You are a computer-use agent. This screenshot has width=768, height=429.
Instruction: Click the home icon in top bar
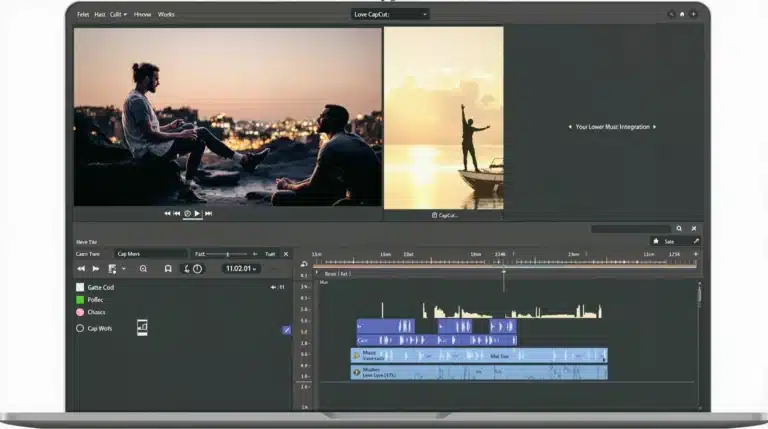(682, 14)
